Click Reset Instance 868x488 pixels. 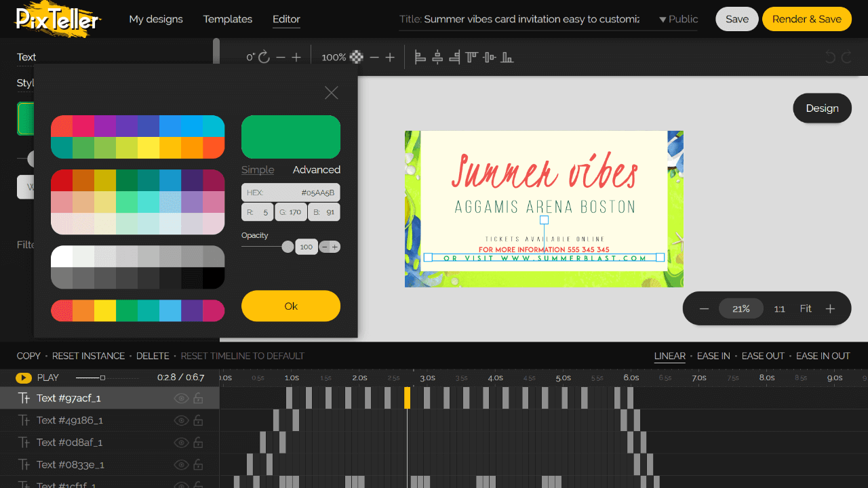coord(89,356)
